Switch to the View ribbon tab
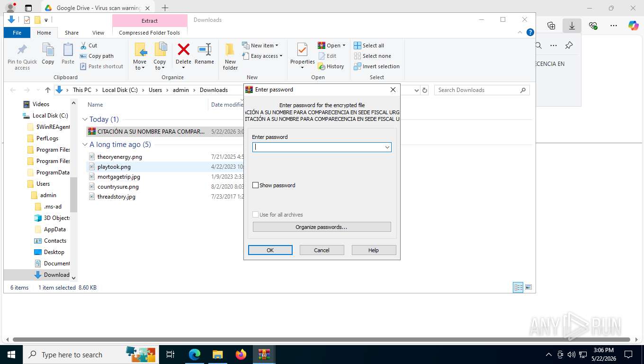This screenshot has width=644, height=364. [98, 33]
